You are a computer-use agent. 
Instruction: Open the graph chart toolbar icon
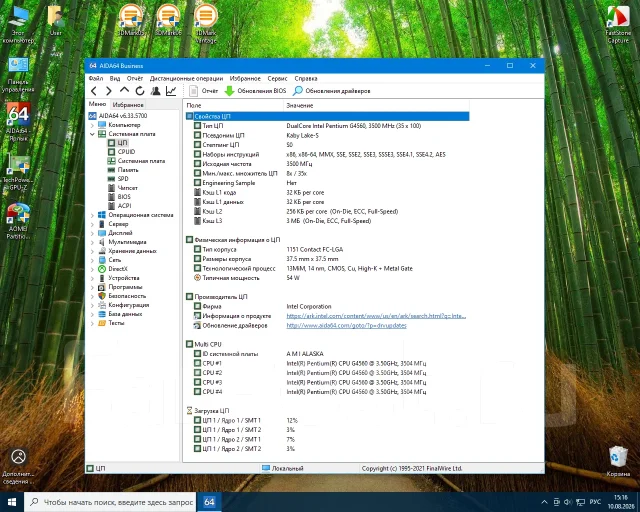point(171,91)
